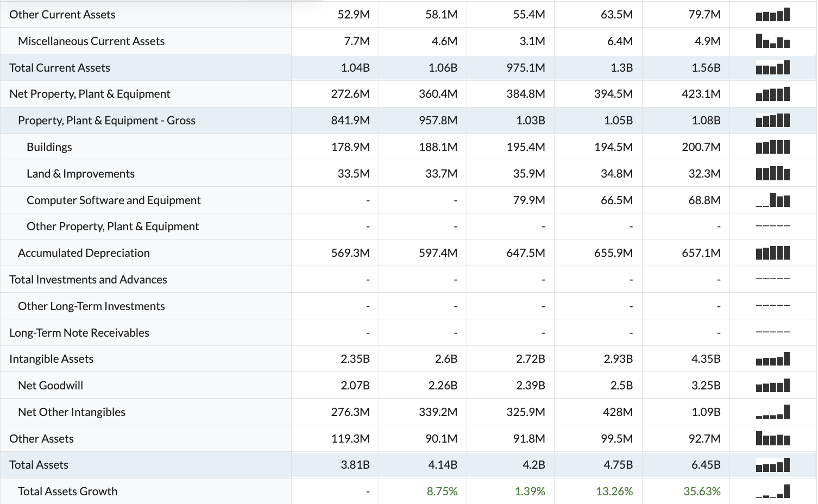Select the Total Assets row label

click(39, 465)
